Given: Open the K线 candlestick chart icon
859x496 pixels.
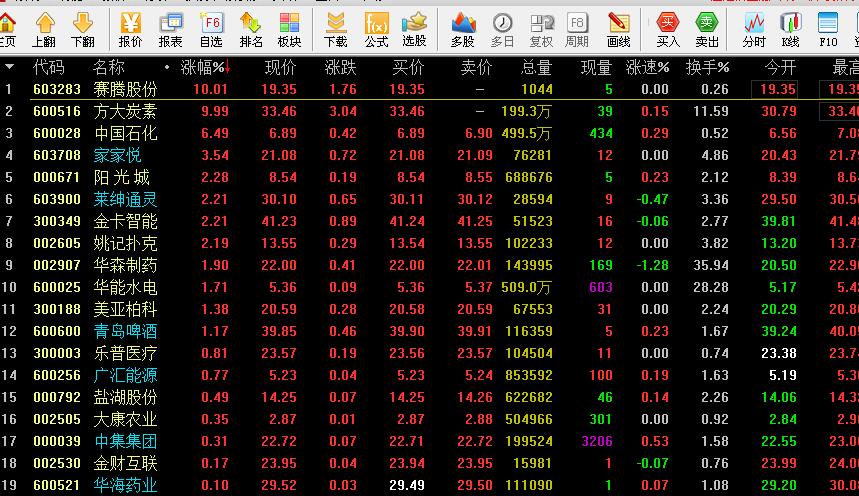Looking at the screenshot, I should coord(791,29).
